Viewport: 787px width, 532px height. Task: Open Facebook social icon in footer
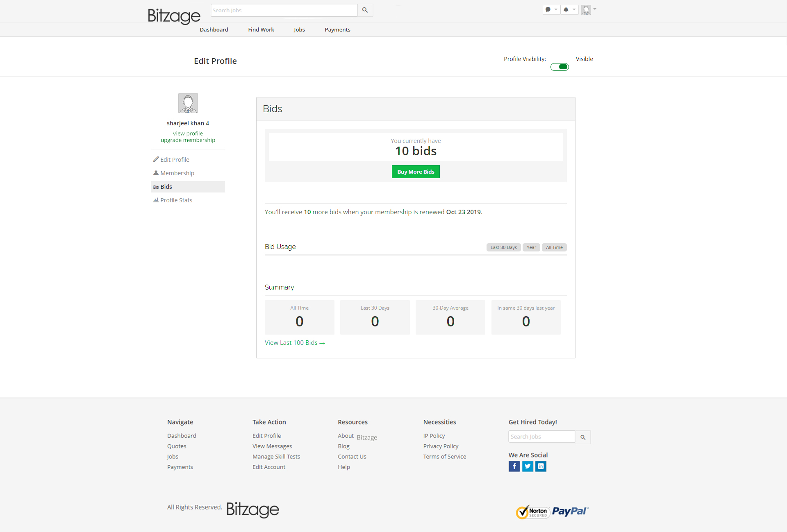pos(514,466)
